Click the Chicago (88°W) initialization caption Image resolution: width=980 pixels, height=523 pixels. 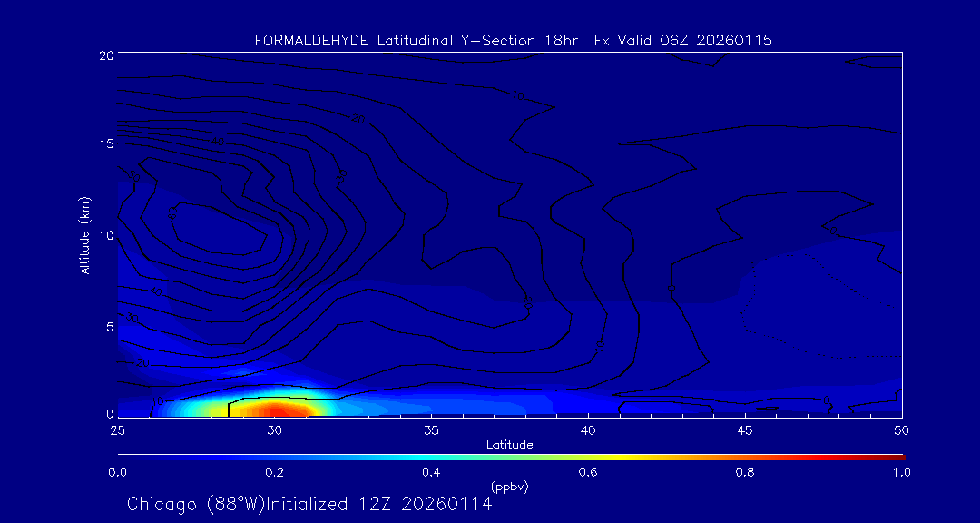pos(309,504)
